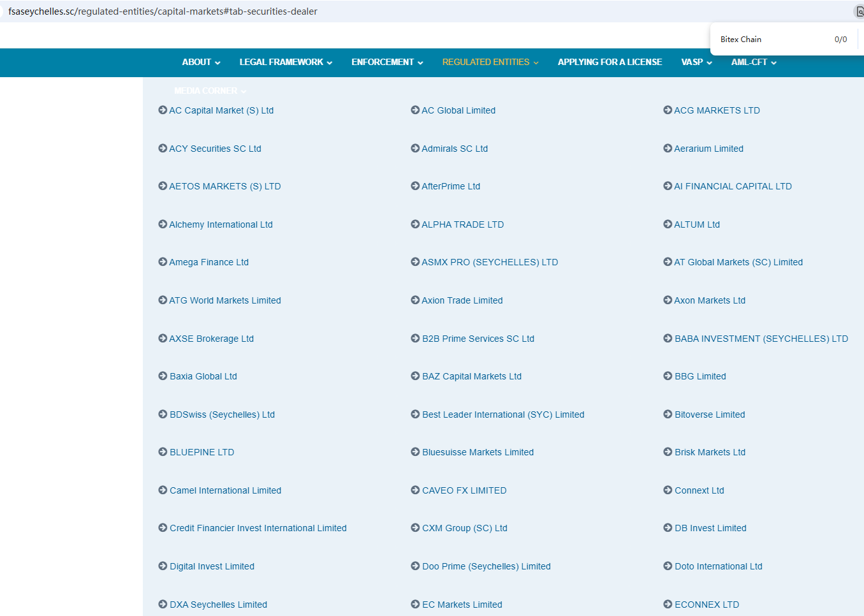864x616 pixels.
Task: Open the APPLYING FOR A LICENSE page
Action: (610, 62)
